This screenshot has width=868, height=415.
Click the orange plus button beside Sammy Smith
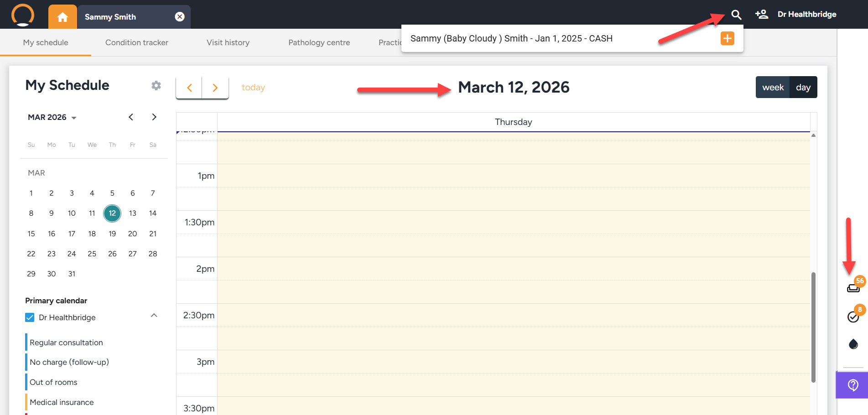point(727,38)
